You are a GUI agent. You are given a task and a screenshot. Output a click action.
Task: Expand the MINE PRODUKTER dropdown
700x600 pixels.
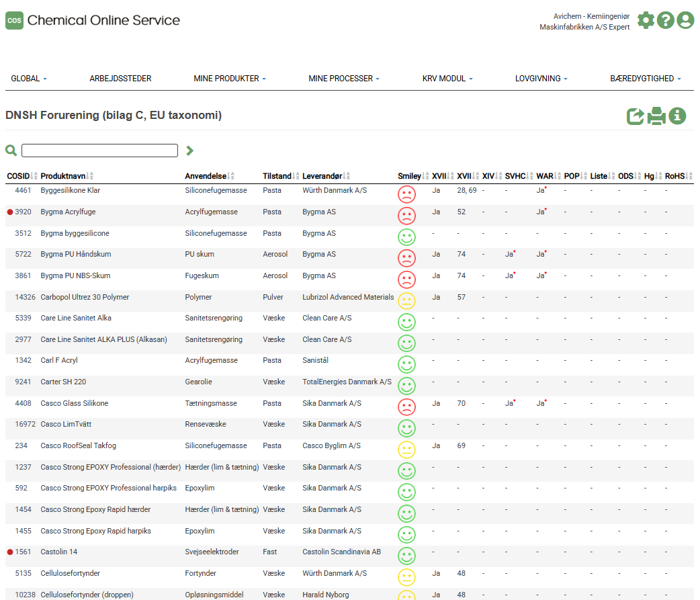230,79
